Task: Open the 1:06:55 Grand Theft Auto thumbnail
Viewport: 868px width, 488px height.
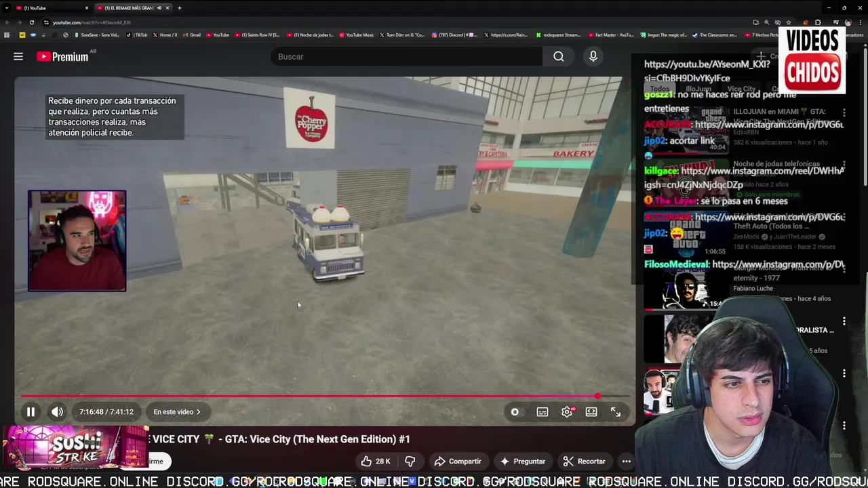Action: tap(686, 235)
